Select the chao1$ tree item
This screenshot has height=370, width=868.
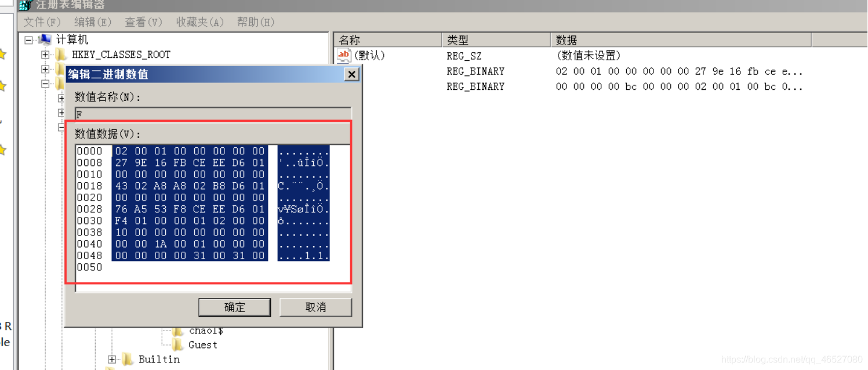click(206, 331)
